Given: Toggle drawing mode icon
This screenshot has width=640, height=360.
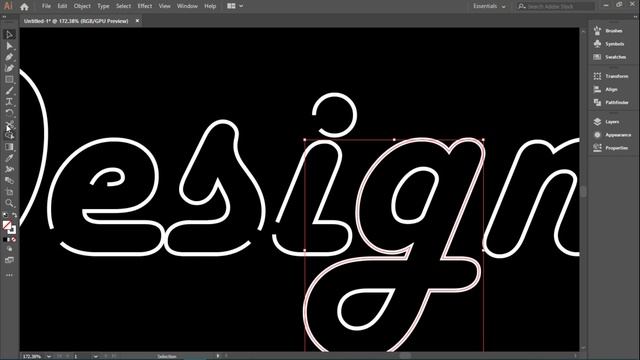Looking at the screenshot, I should [9, 249].
